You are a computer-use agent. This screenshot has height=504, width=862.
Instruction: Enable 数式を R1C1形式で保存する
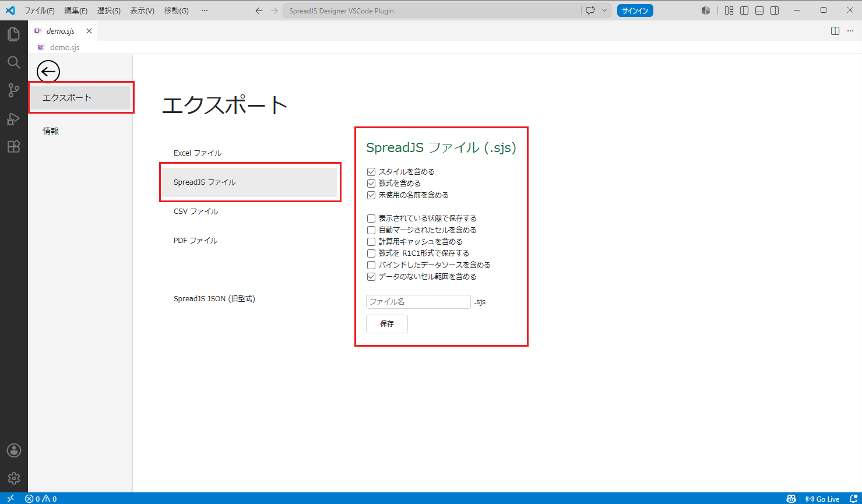371,253
